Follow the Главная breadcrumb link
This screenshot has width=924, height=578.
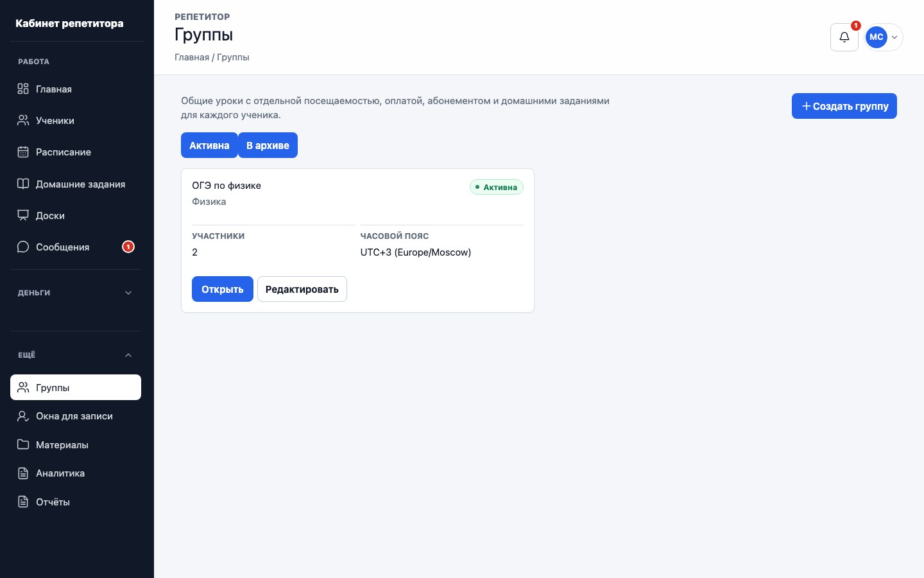[192, 57]
